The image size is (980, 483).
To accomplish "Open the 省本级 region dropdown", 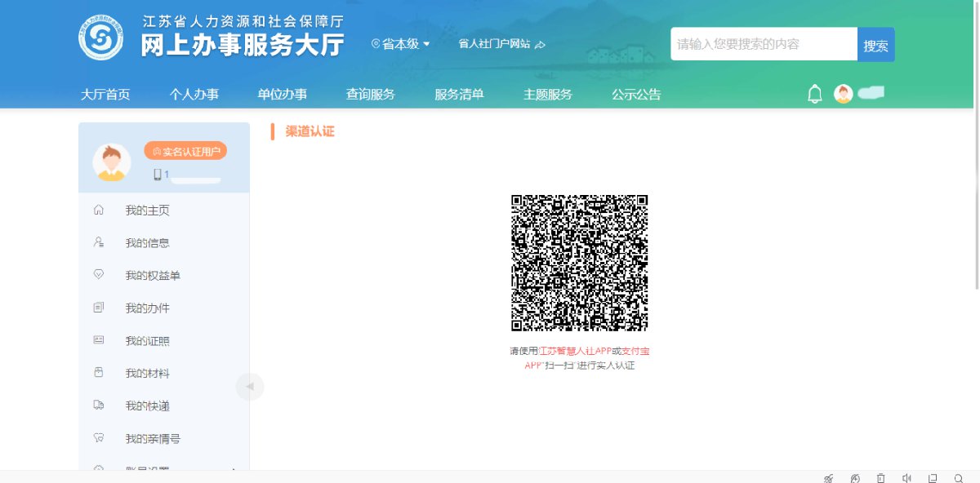I will click(x=400, y=44).
